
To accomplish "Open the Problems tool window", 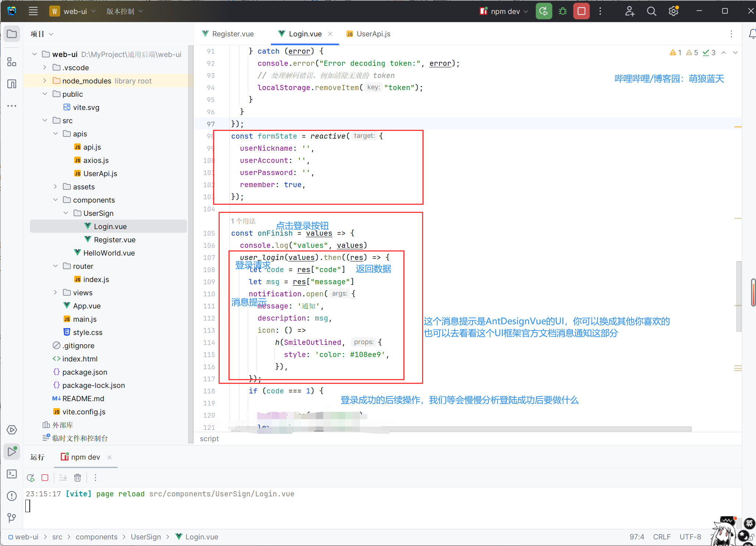I will coord(12,496).
